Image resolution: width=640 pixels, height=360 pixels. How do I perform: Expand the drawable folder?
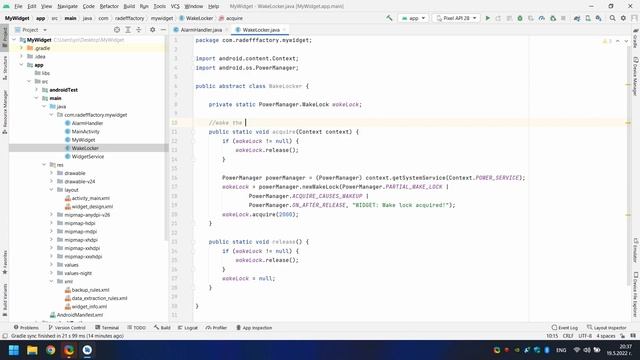click(51, 173)
